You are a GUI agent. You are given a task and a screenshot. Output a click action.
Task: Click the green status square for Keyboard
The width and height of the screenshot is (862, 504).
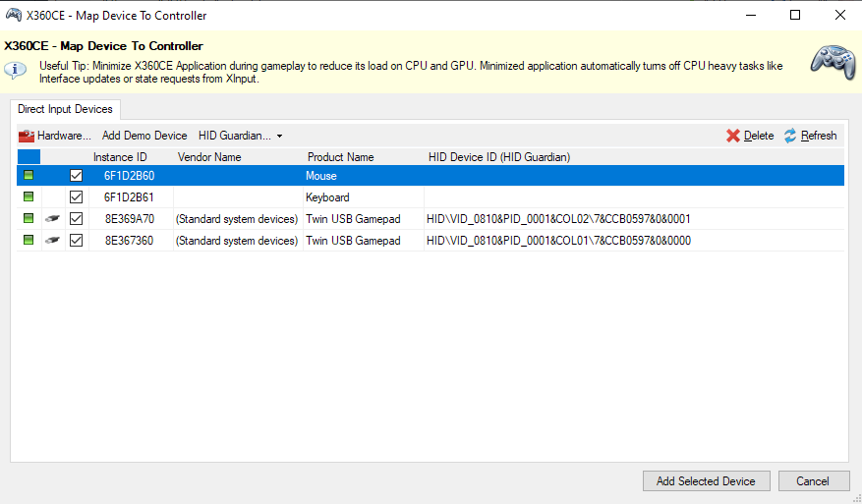[x=29, y=197]
